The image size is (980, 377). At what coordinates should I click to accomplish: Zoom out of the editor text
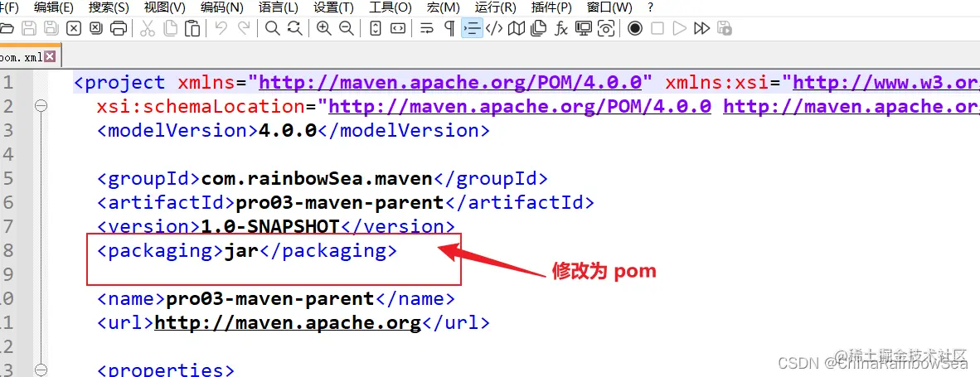347,29
